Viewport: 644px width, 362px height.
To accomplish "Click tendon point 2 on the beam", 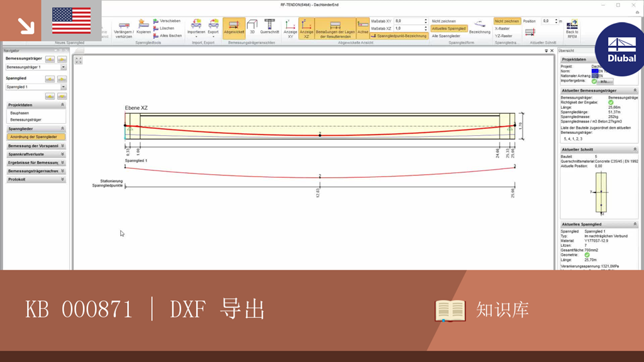I will pos(320,135).
